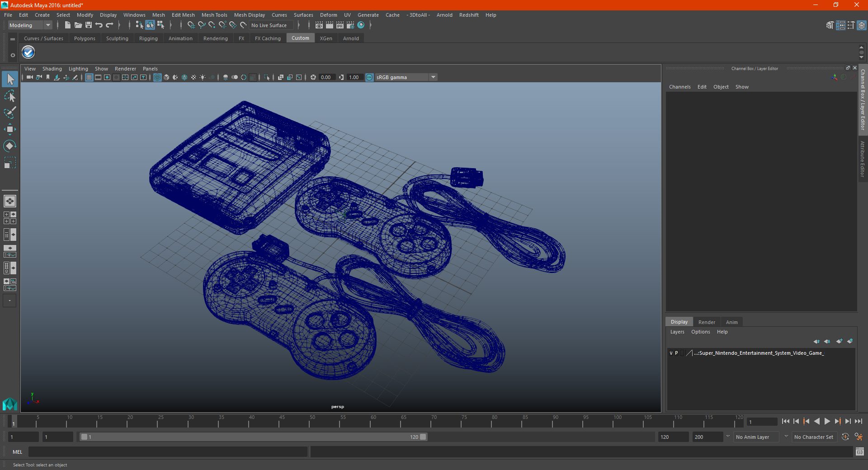868x470 pixels.
Task: Select the arrow Select tool
Action: coord(10,79)
